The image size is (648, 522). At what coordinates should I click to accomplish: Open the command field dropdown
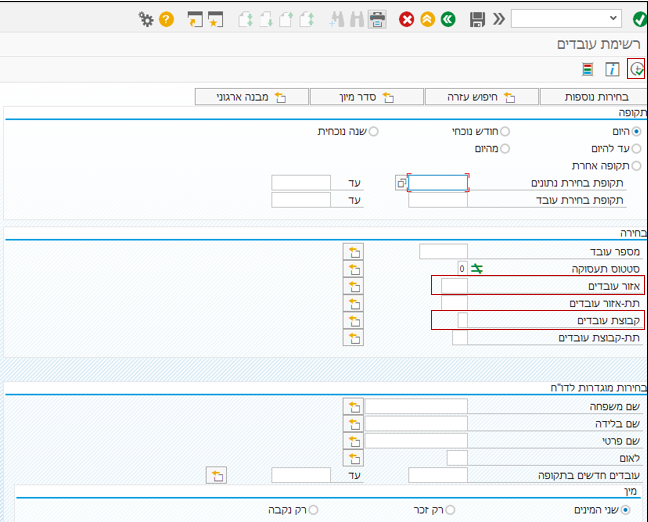click(613, 18)
